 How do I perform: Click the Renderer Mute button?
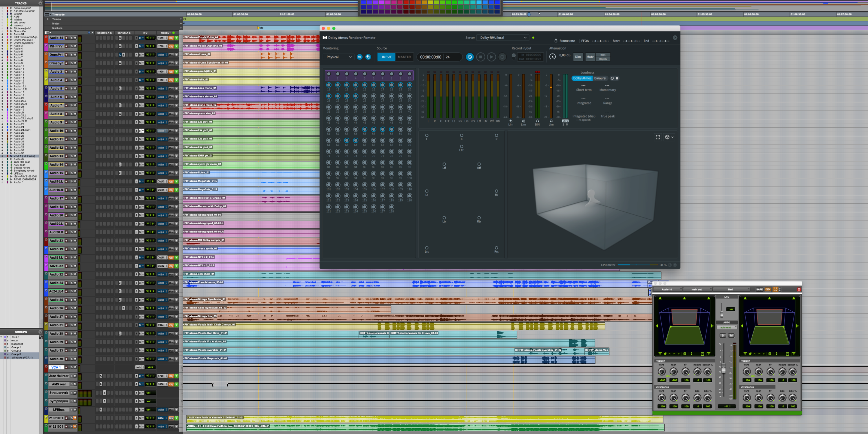pyautogui.click(x=590, y=57)
